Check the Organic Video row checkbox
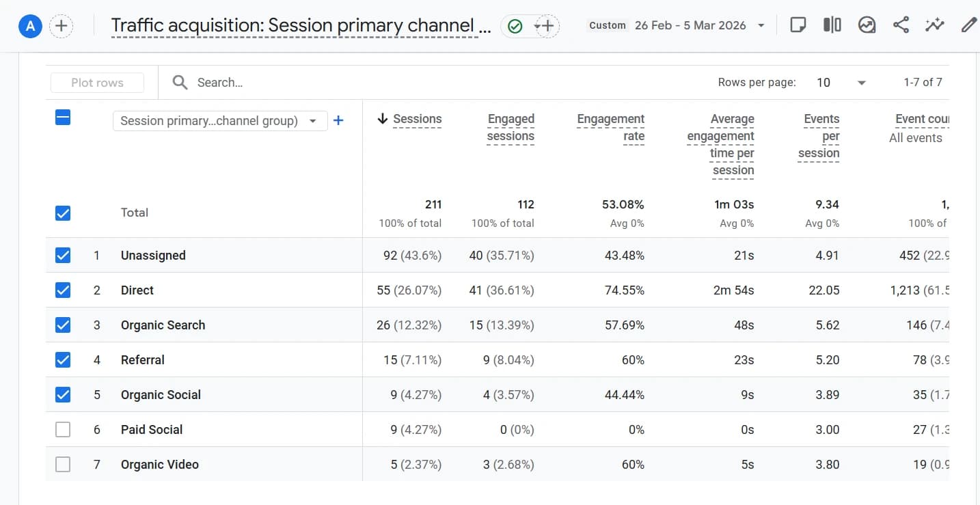Image resolution: width=980 pixels, height=505 pixels. [x=62, y=464]
